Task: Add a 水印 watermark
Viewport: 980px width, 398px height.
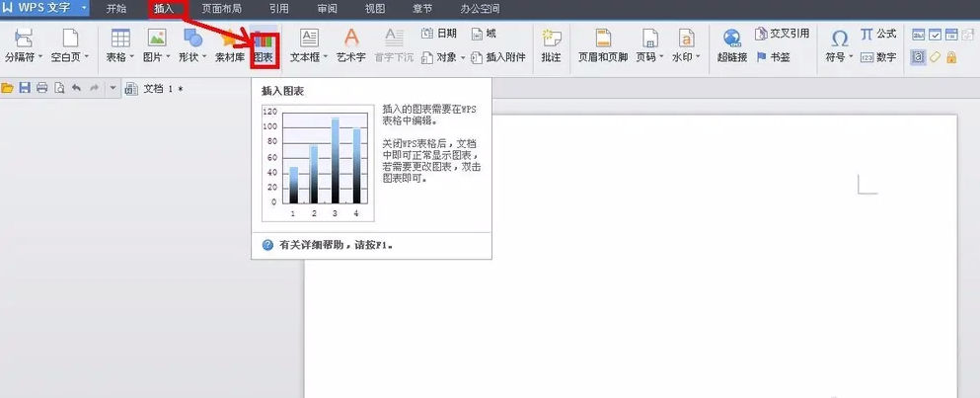Action: pos(686,45)
